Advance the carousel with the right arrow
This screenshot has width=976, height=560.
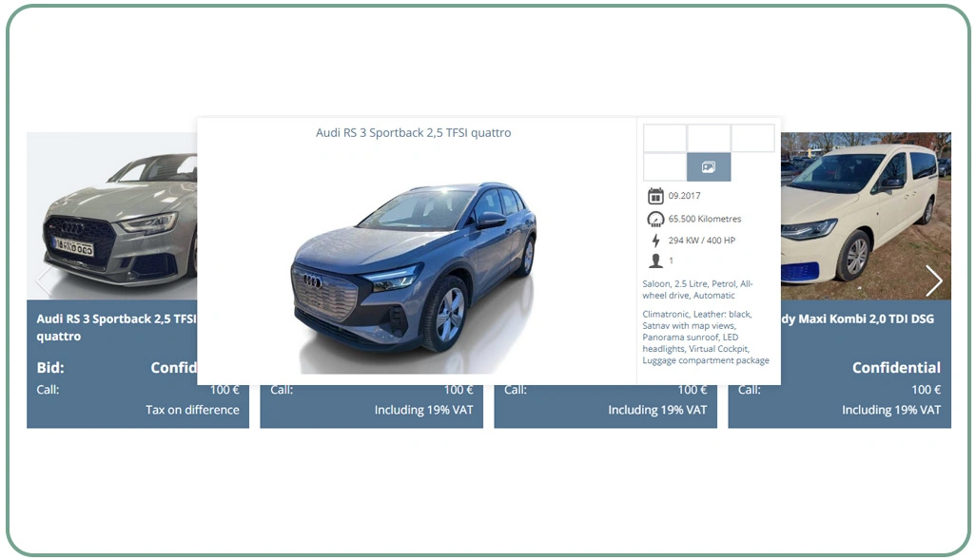[x=934, y=281]
